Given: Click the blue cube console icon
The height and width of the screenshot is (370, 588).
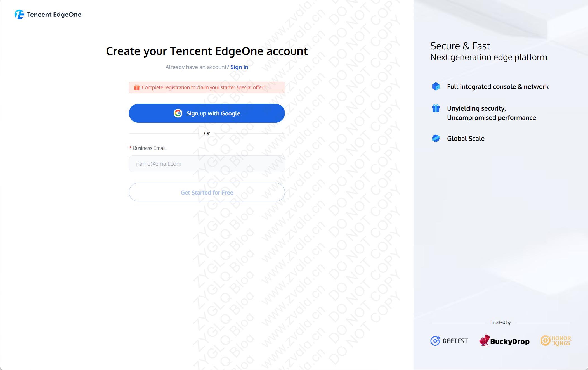Looking at the screenshot, I should (x=436, y=86).
